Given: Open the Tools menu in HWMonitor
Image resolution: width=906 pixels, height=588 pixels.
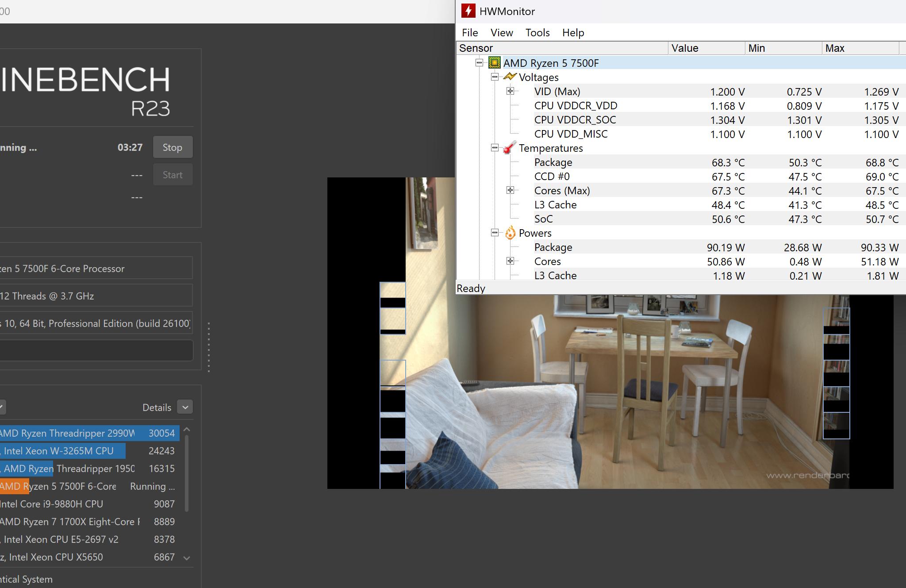Looking at the screenshot, I should click(537, 33).
